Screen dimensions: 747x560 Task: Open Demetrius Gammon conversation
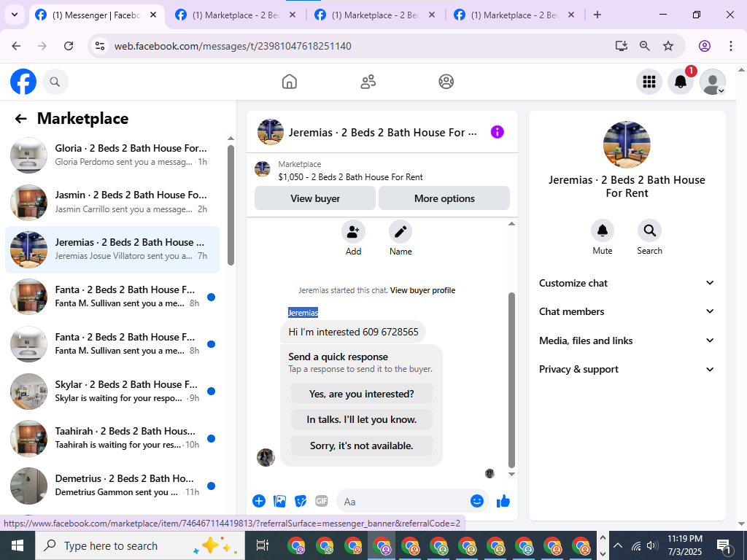point(113,485)
